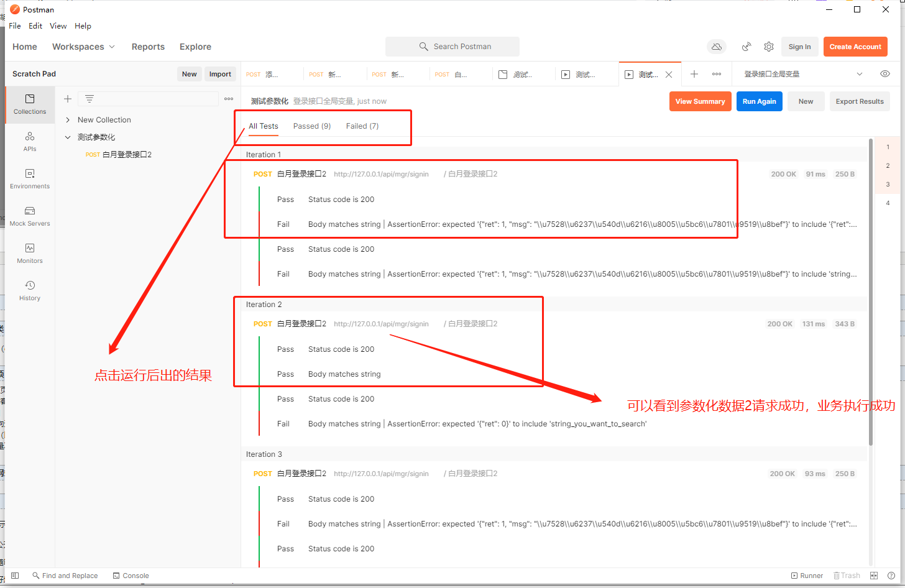Open the Runner from status bar
Viewport: 905px width, 588px height.
[807, 576]
